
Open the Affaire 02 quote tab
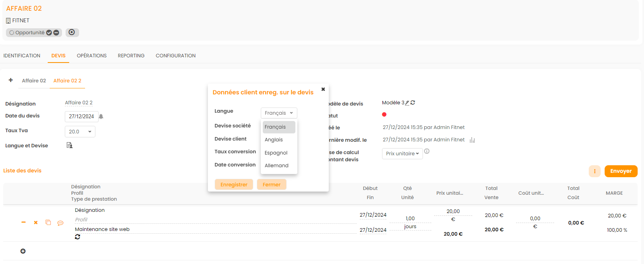pyautogui.click(x=34, y=81)
